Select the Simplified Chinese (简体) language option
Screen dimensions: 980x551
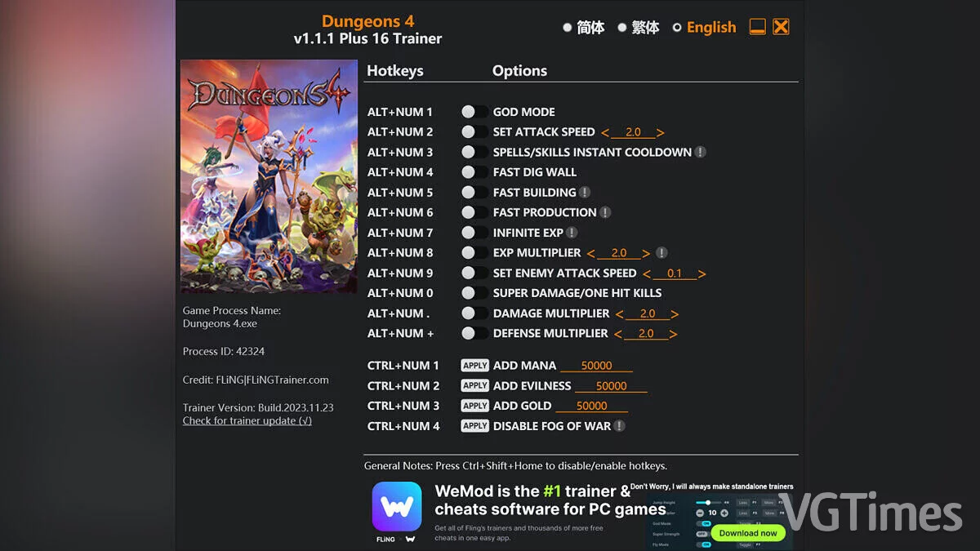(585, 28)
